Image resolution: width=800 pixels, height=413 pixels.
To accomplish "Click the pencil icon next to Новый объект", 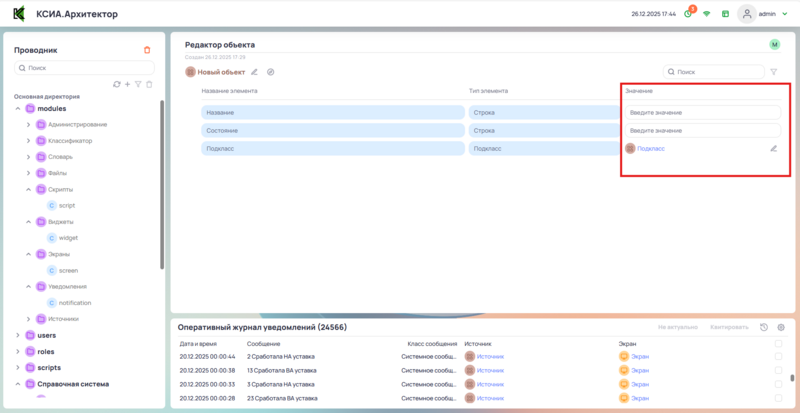I will (x=254, y=72).
